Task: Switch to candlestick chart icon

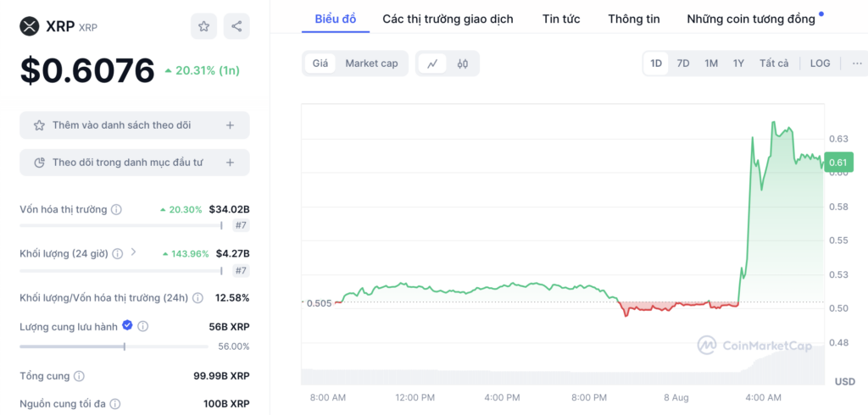Action: 463,64
